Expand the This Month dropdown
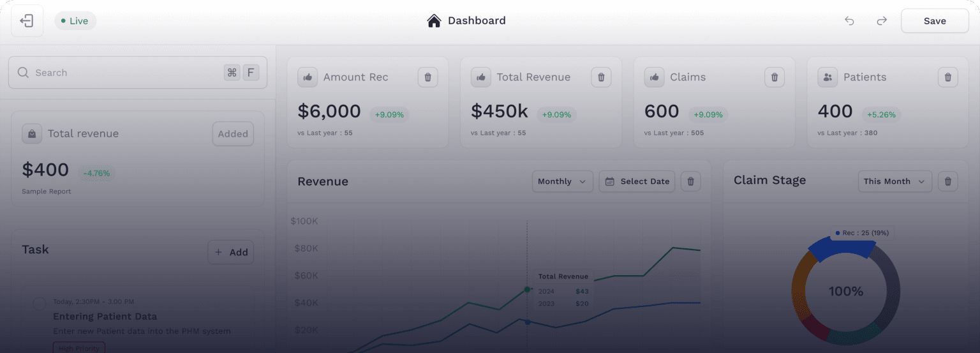The image size is (980, 353). point(895,181)
